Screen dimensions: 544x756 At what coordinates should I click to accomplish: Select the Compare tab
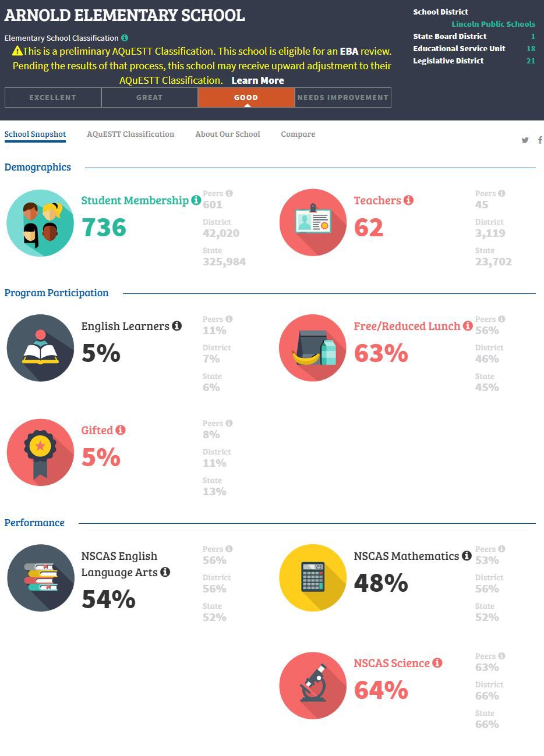(x=298, y=134)
